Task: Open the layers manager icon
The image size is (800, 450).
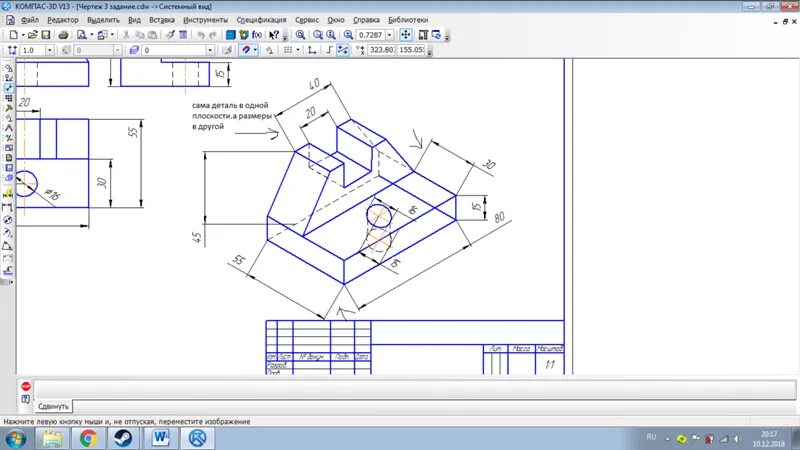Action: pyautogui.click(x=134, y=50)
